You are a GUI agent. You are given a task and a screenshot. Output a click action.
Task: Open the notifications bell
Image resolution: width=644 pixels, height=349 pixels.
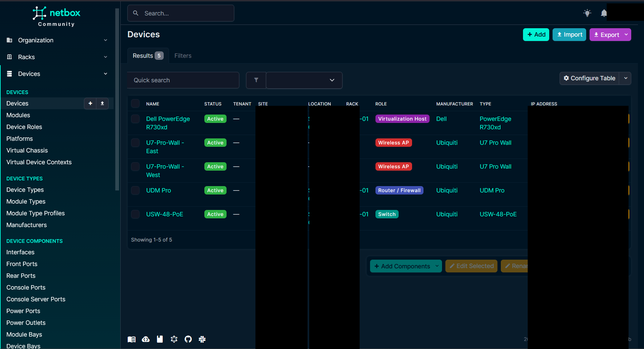tap(604, 13)
